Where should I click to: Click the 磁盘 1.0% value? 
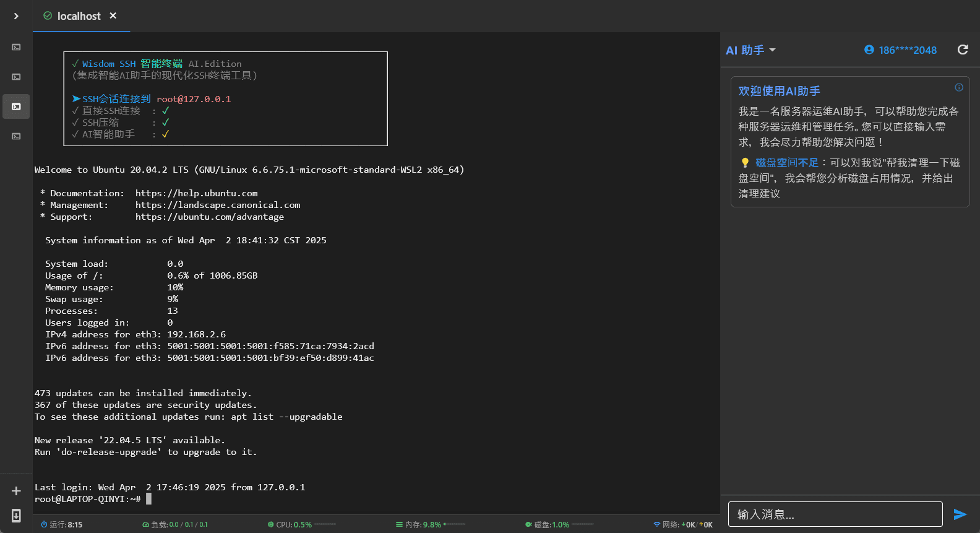(561, 524)
